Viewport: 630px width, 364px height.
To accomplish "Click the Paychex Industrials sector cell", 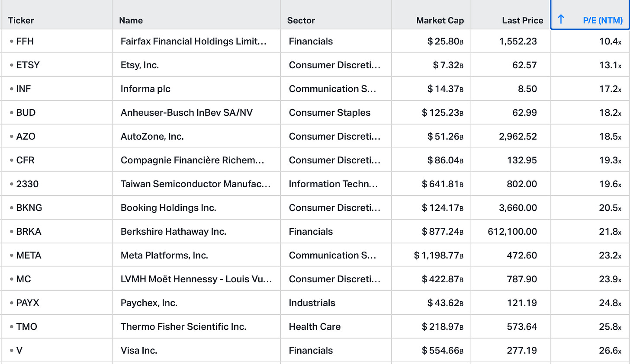I will (x=312, y=303).
